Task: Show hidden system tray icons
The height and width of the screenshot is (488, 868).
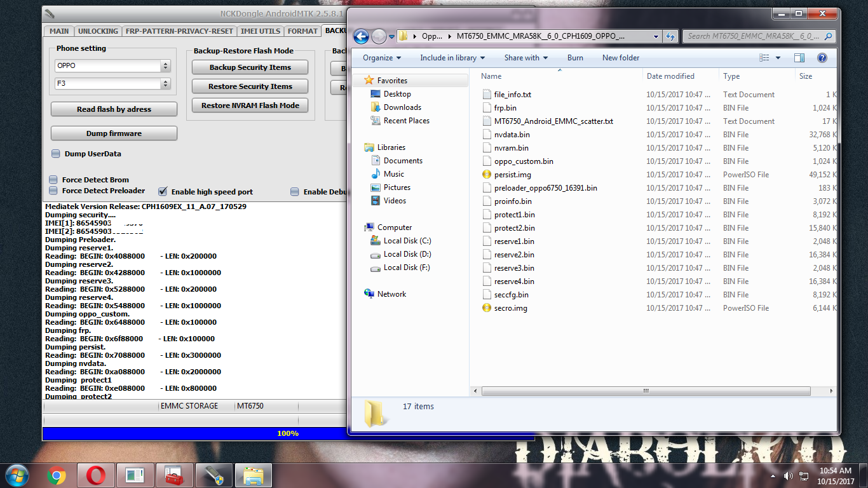Action: 772,475
